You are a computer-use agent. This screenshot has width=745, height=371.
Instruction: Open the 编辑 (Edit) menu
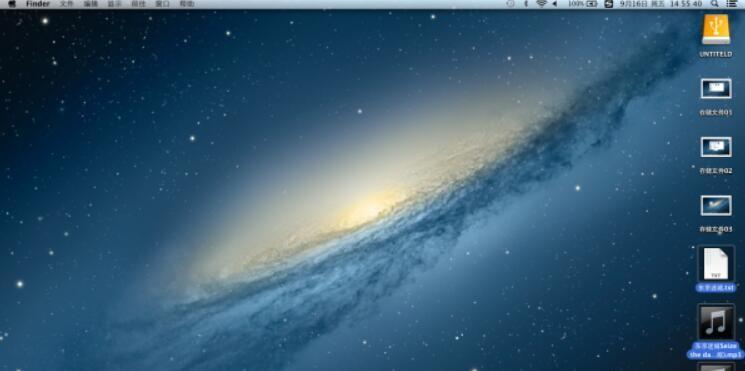pos(91,4)
